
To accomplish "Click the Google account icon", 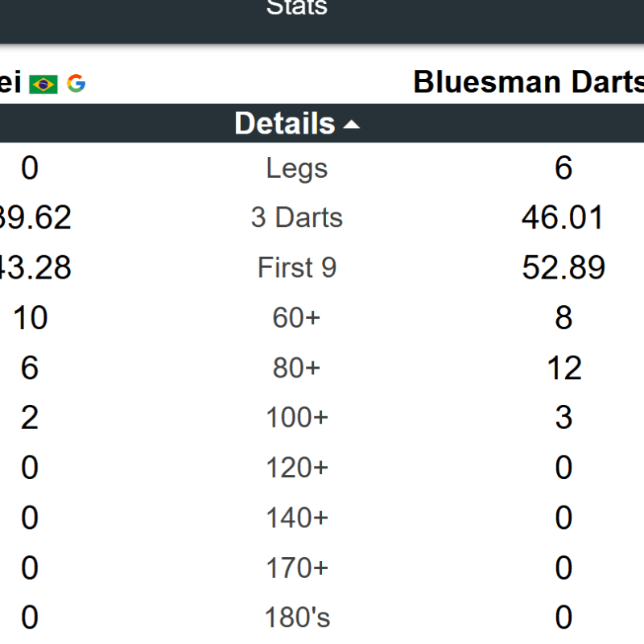I will pos(76,84).
